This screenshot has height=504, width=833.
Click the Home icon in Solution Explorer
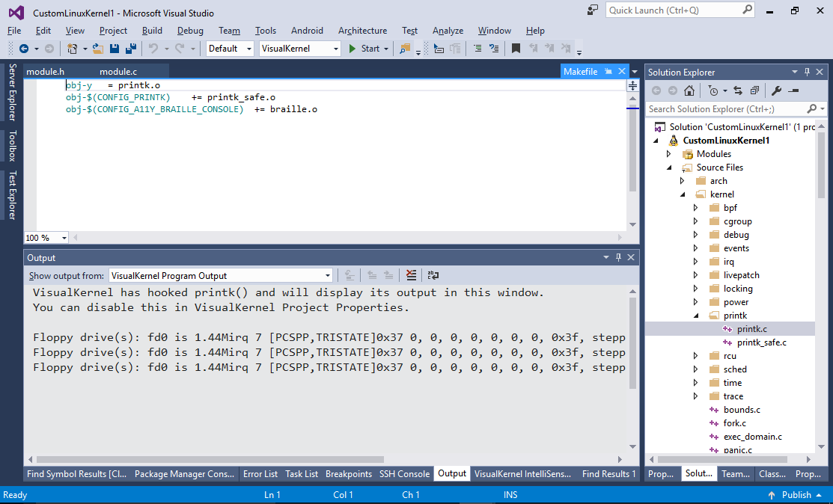pos(689,90)
